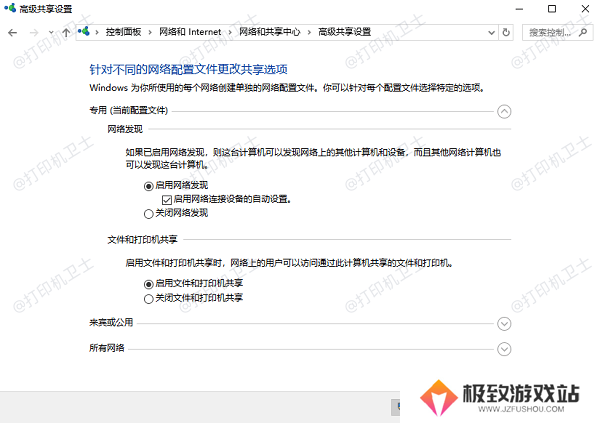Refresh the address bar location

(x=506, y=32)
